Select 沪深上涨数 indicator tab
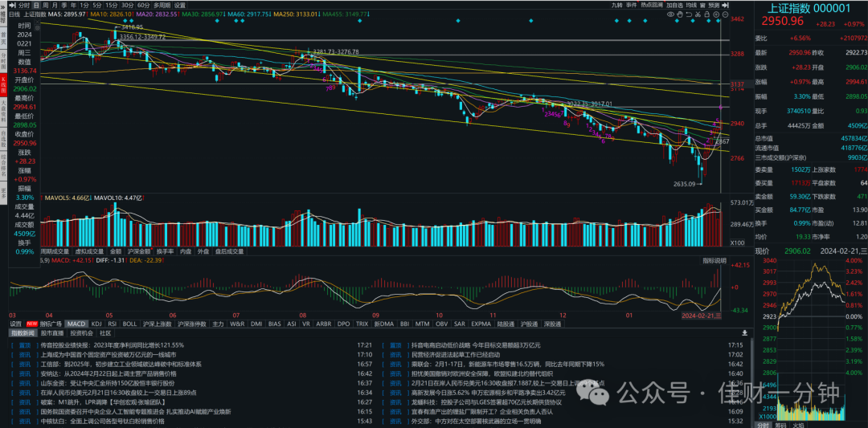868x428 pixels. 158,324
